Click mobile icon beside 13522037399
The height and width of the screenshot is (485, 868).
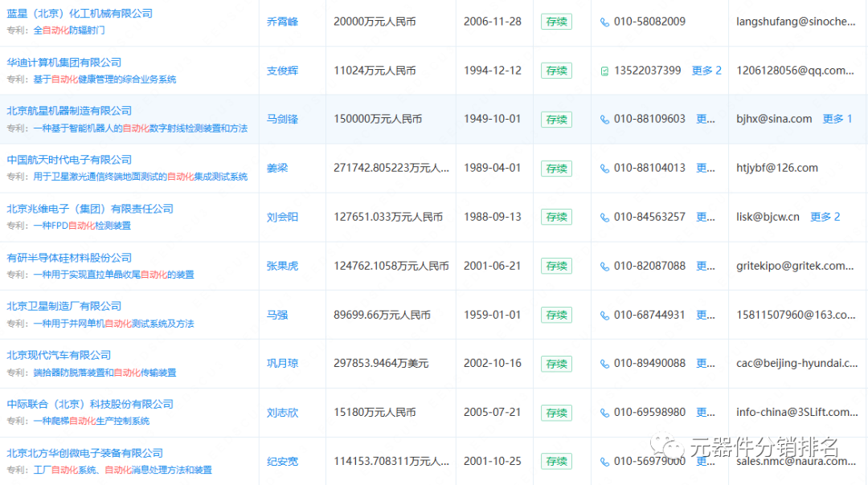[x=604, y=71]
